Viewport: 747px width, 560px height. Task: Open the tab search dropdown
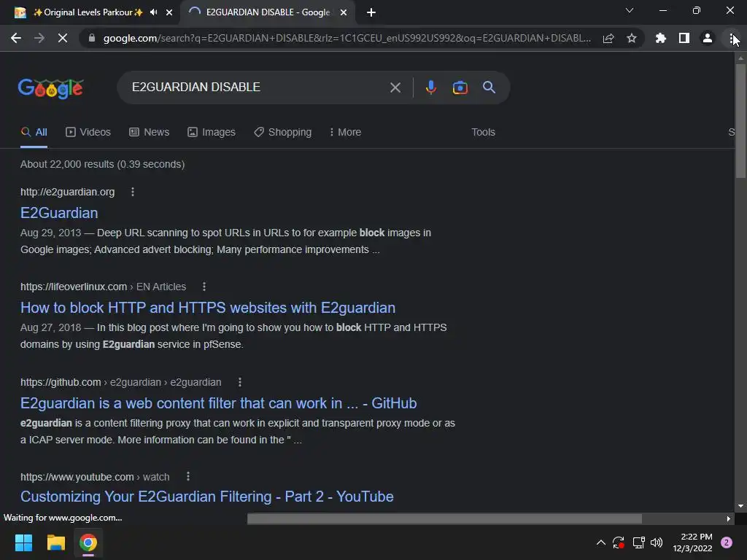[630, 10]
